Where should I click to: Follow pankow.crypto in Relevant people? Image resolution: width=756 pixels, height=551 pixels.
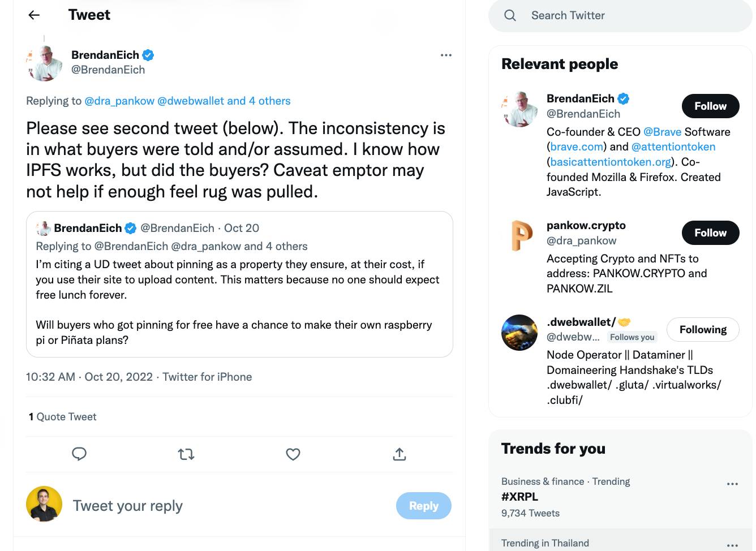pyautogui.click(x=710, y=233)
